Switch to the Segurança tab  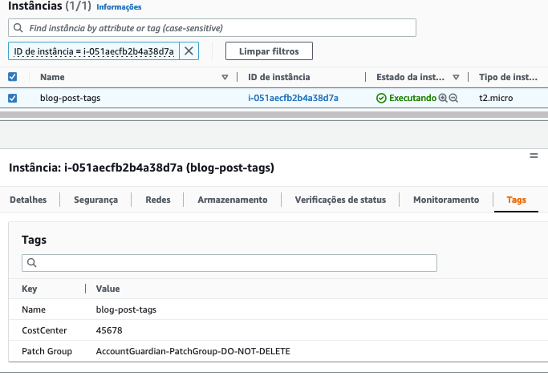click(x=95, y=200)
